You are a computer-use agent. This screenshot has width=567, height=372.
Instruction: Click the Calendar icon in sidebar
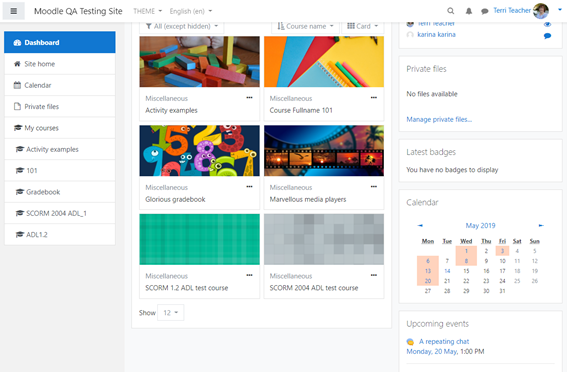[17, 85]
